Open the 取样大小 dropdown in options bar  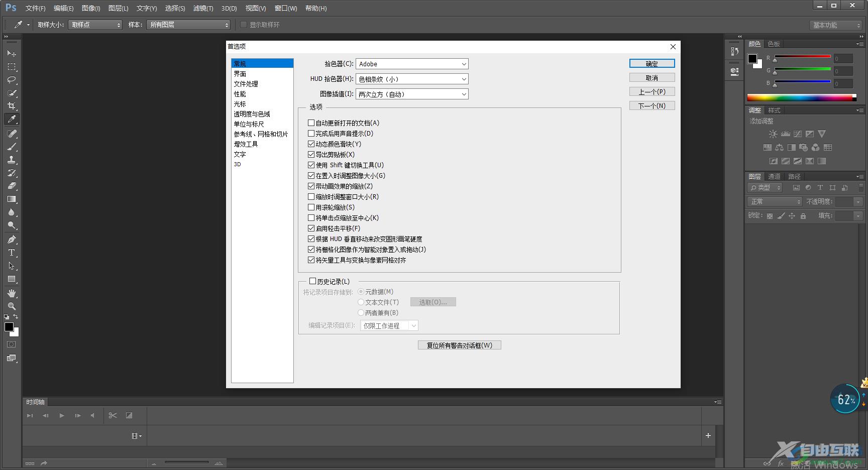click(x=95, y=25)
